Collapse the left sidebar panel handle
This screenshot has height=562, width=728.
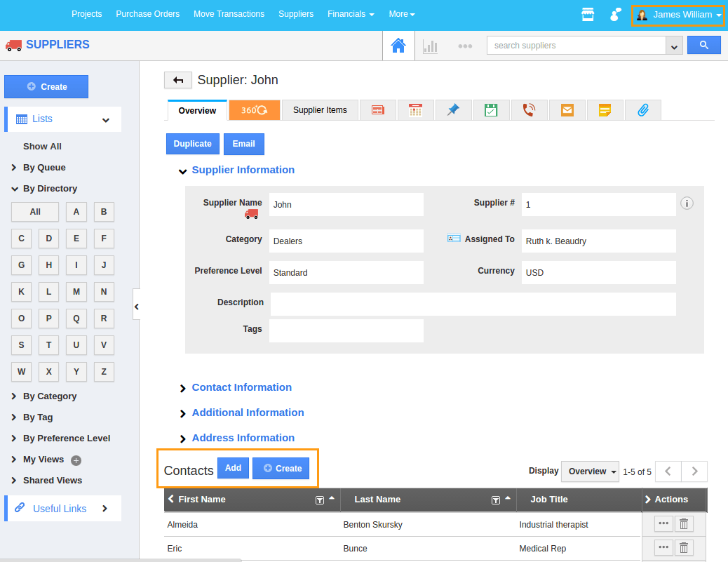pos(137,307)
